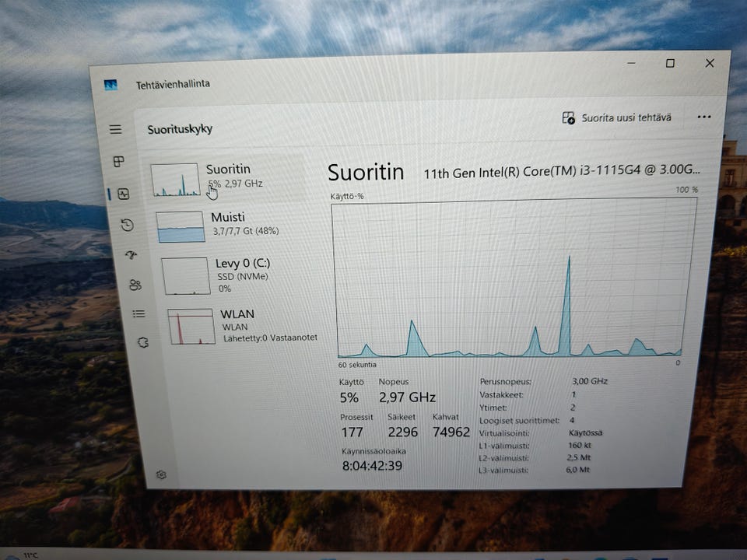Select the Performance page icon in sidebar
Screen dimensions: 747x560
tap(124, 194)
